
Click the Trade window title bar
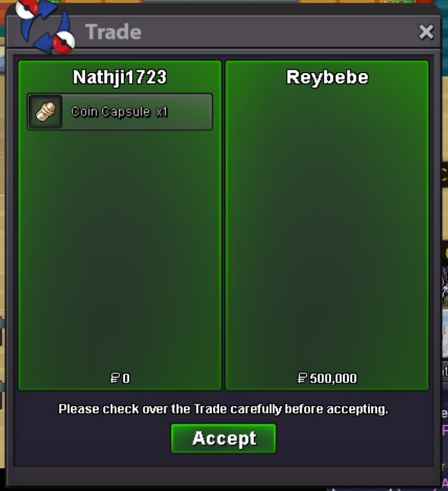223,32
